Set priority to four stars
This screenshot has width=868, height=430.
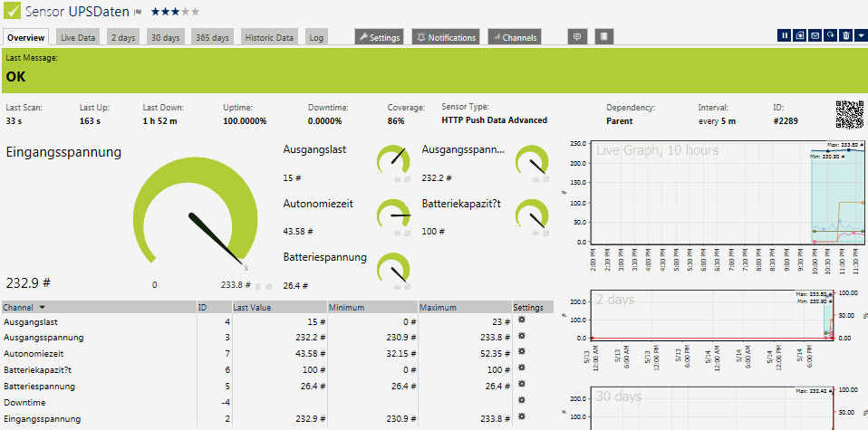click(185, 11)
